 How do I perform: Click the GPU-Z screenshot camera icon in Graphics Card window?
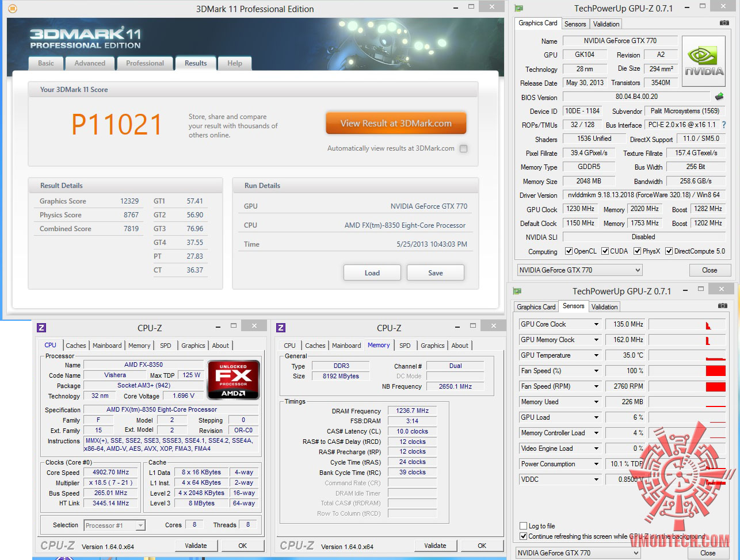click(x=724, y=23)
